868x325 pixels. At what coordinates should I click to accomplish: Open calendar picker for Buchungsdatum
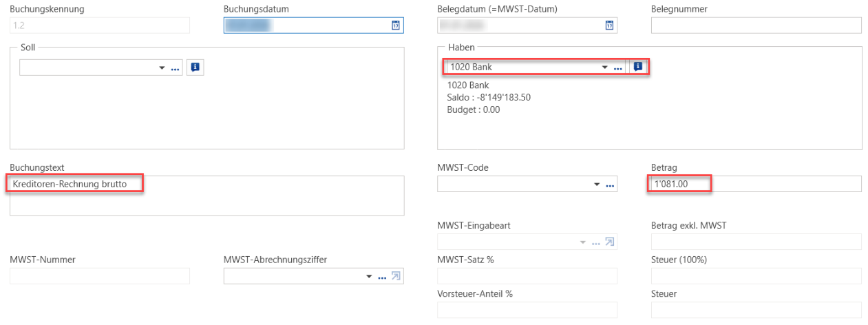coord(395,25)
